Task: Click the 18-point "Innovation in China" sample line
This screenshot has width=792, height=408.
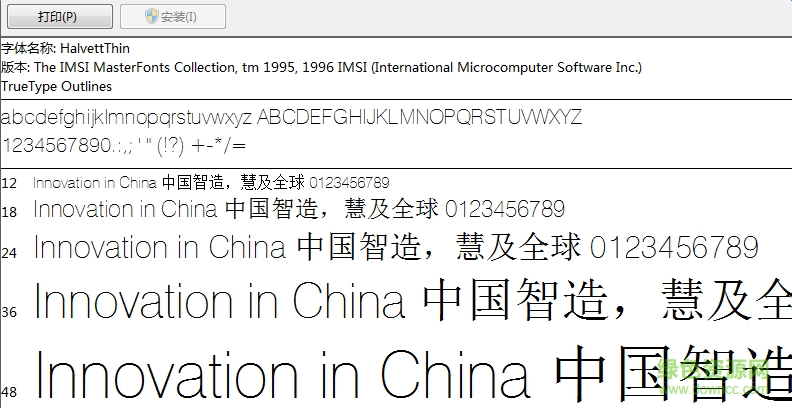Action: [299, 209]
